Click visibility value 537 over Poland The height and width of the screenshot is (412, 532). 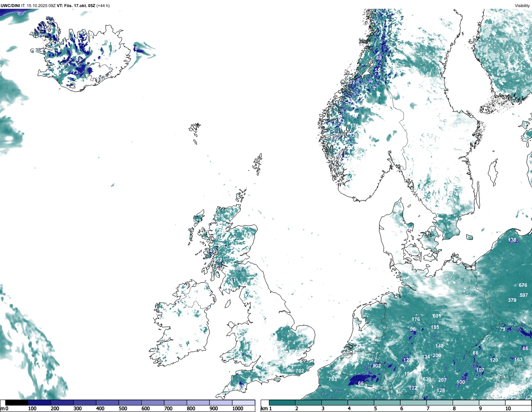point(524,296)
